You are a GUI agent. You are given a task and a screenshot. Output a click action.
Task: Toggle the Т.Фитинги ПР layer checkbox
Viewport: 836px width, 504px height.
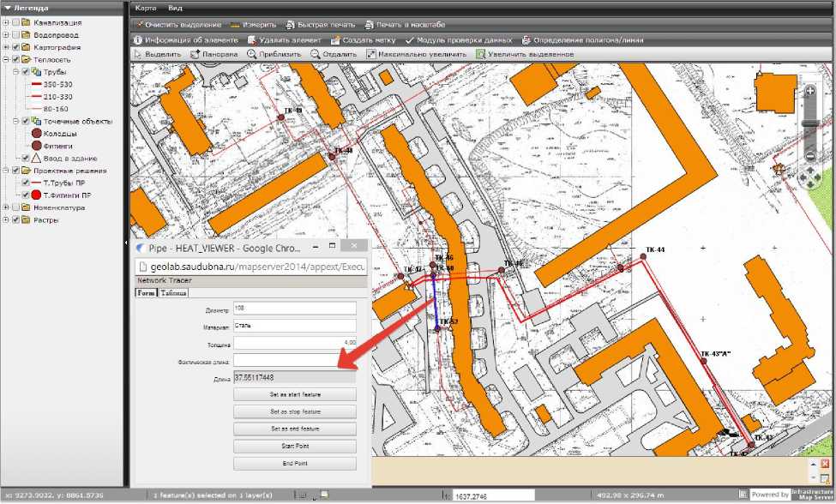[26, 195]
